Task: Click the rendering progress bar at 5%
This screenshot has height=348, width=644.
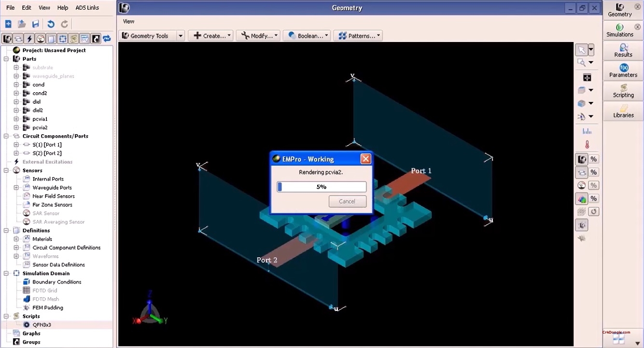Action: 322,187
